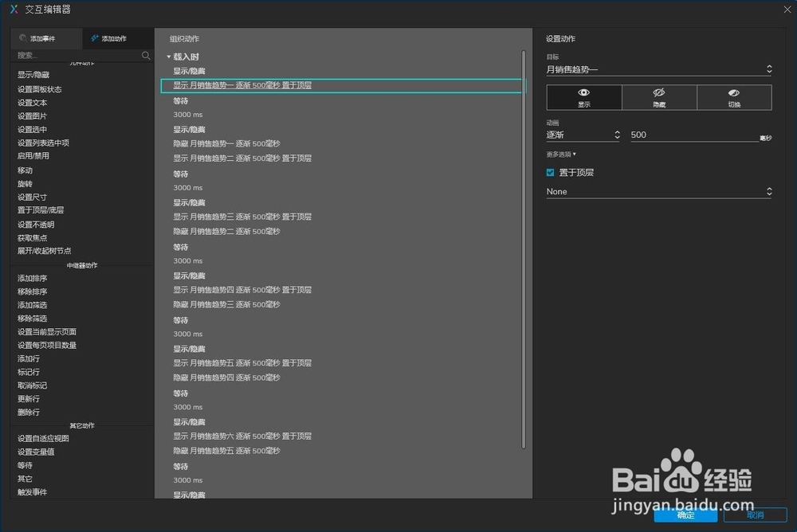Add the 取消标记 action

point(32,385)
